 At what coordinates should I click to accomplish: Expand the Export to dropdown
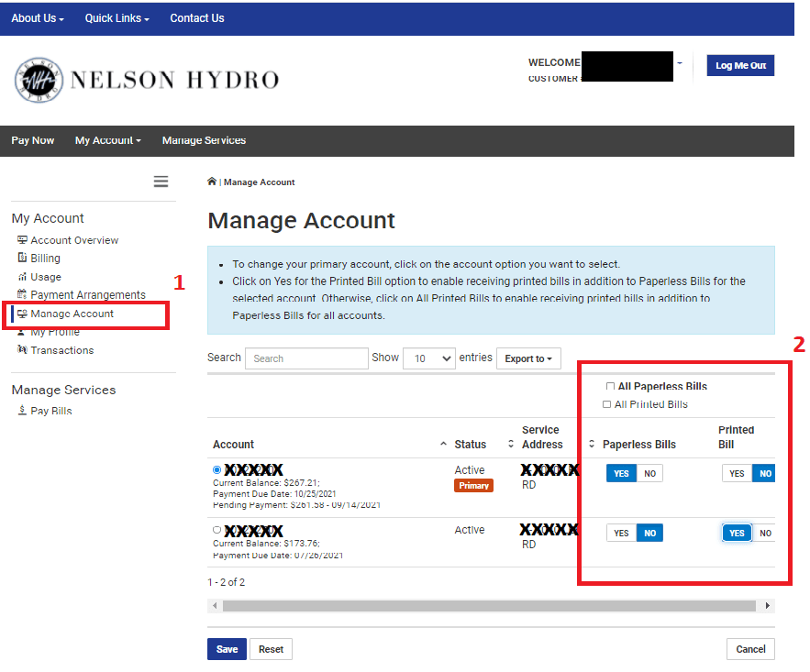[x=528, y=358]
